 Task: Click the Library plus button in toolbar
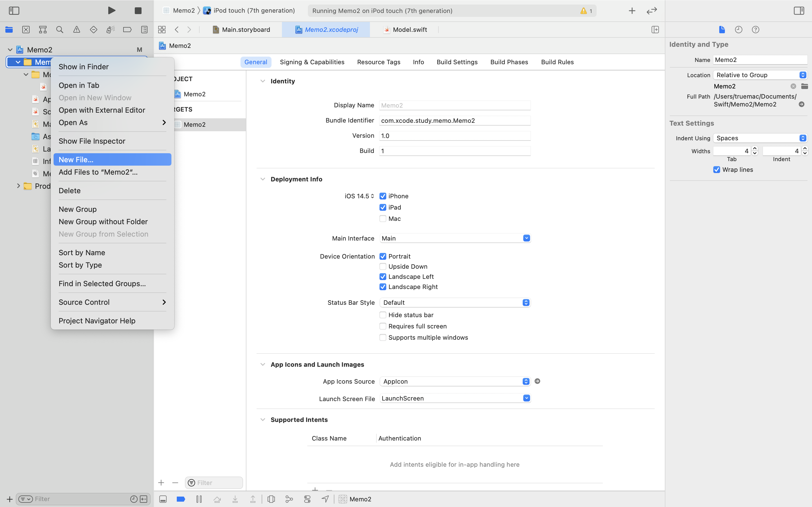tap(632, 11)
